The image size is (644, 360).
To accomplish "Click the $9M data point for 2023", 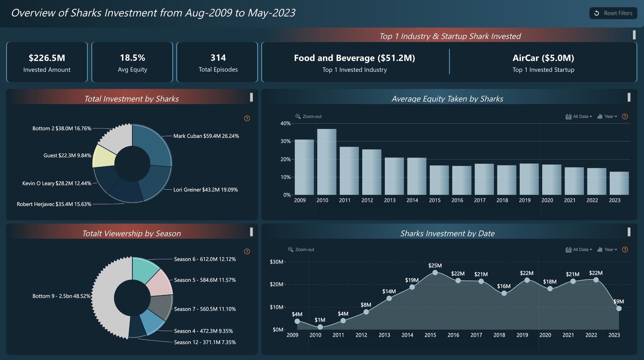I will 619,308.
